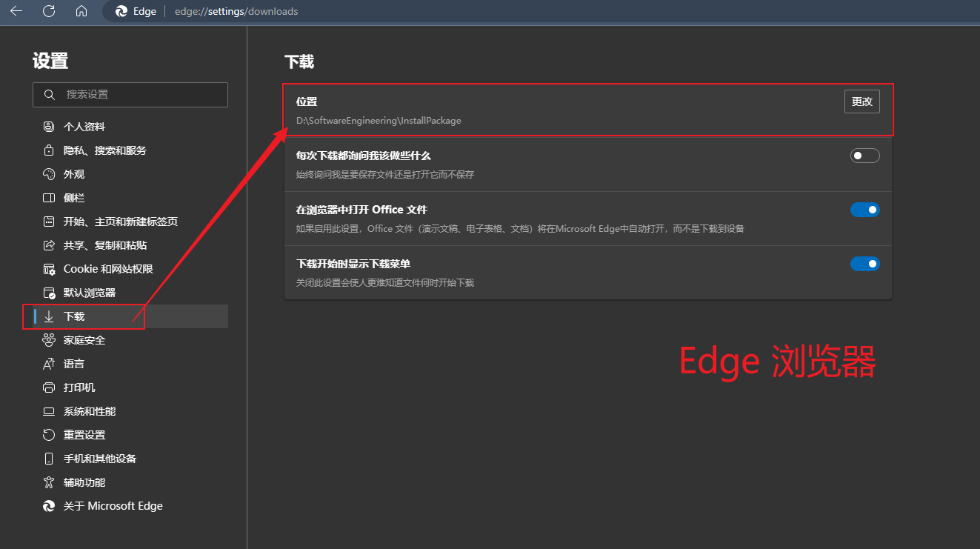Viewport: 980px width, 549px height.
Task: Click the download arrow icon for 下载
Action: (x=49, y=316)
